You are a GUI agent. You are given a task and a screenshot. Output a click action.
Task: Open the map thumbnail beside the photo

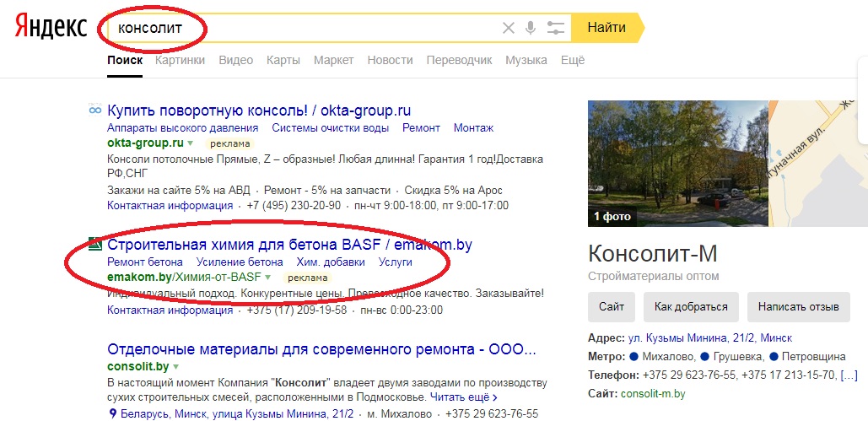pyautogui.click(x=818, y=164)
